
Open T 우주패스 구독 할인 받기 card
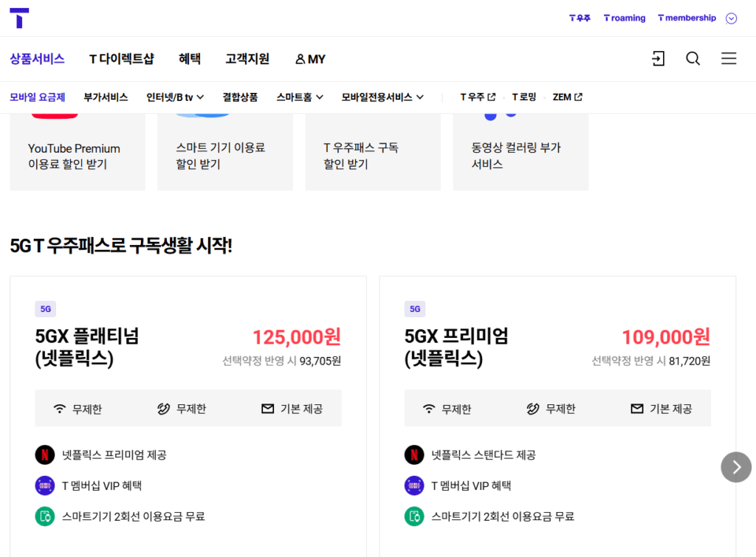373,152
